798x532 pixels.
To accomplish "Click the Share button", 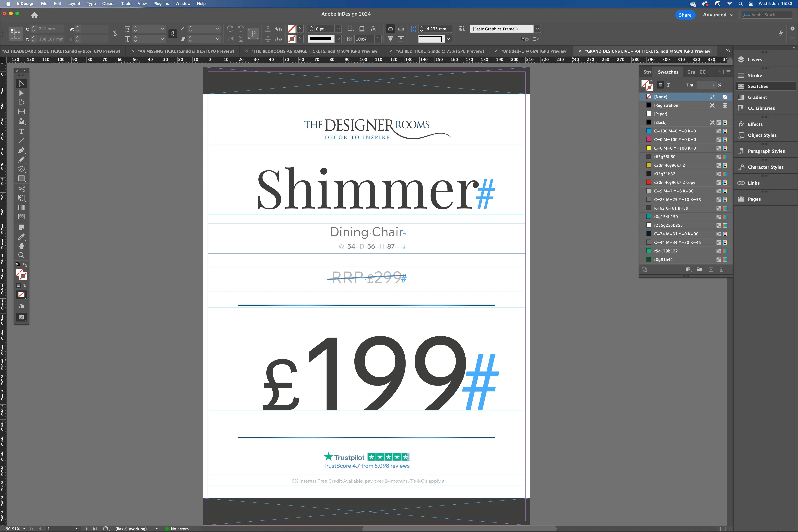I will (685, 15).
